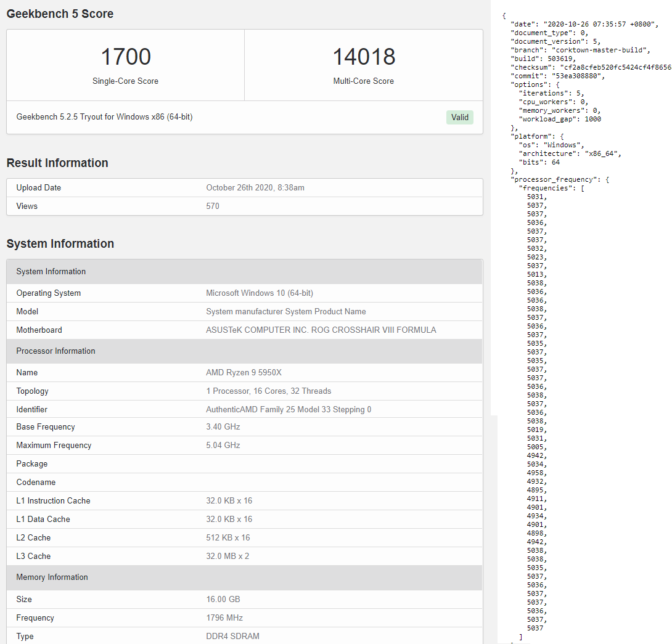Click the Model row label

(27, 311)
